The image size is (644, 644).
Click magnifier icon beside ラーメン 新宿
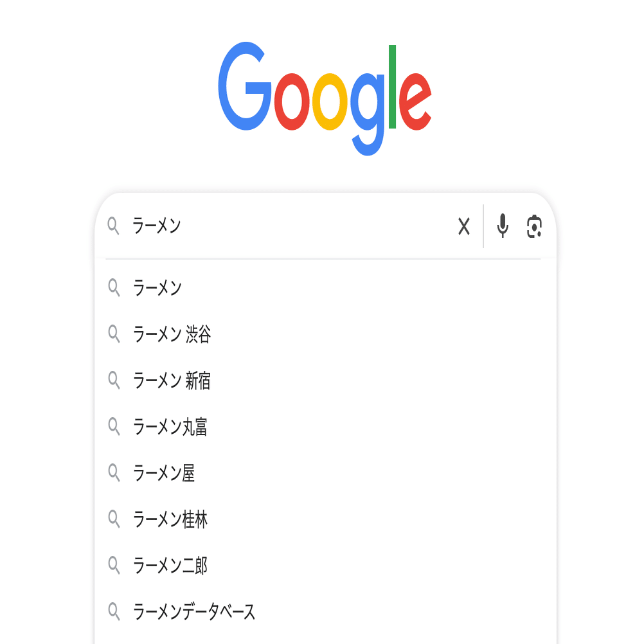[114, 380]
